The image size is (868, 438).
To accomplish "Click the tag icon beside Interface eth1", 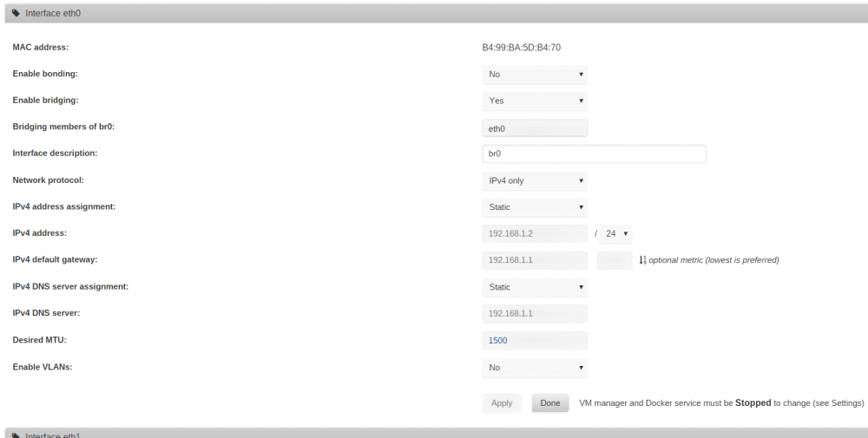I will (x=16, y=435).
